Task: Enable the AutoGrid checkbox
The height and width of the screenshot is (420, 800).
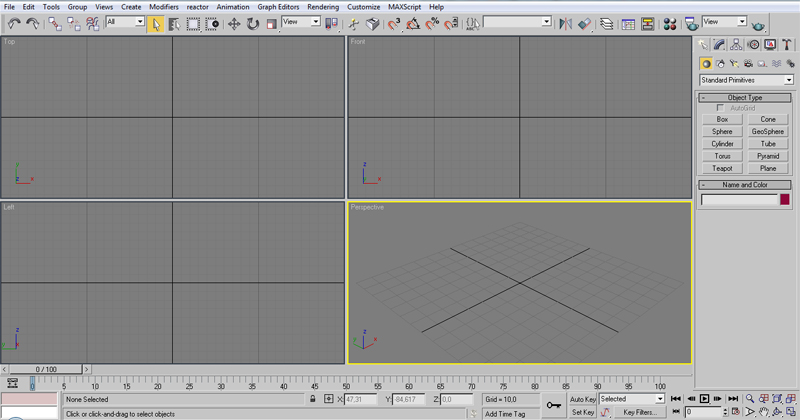Action: click(x=720, y=108)
